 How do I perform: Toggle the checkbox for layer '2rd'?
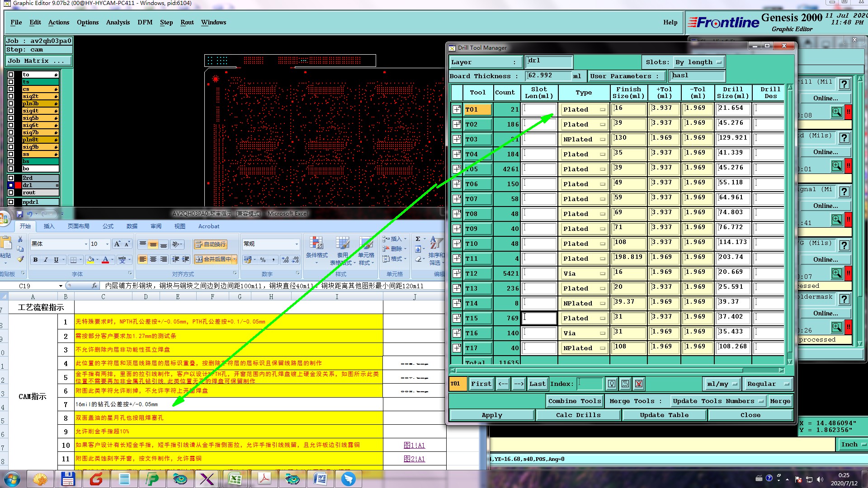11,178
